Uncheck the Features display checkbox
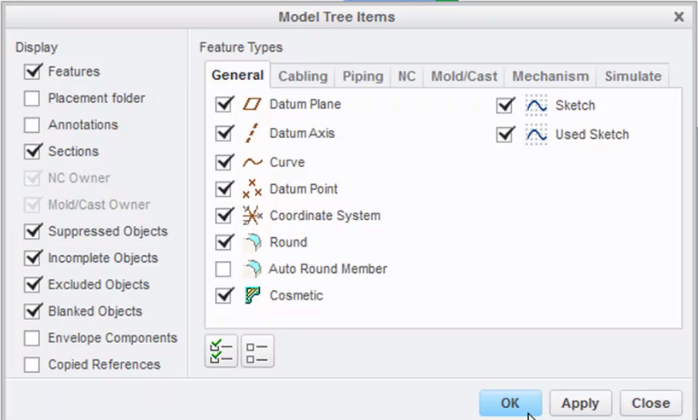698x420 pixels. (32, 72)
